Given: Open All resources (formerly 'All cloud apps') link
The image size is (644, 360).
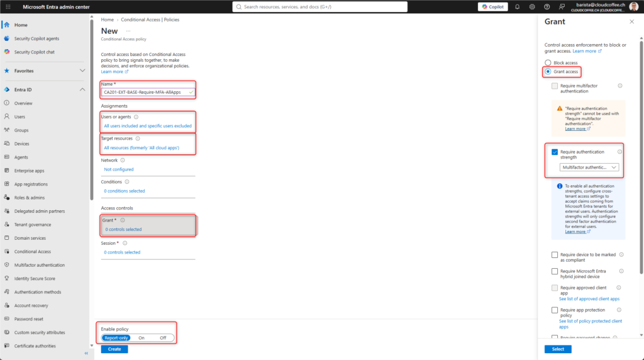Looking at the screenshot, I should (x=142, y=147).
